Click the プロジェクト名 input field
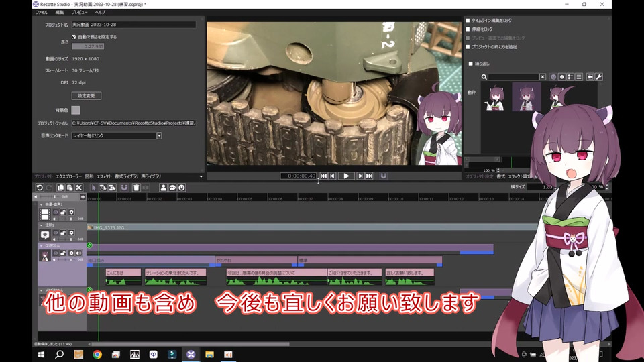 point(133,25)
